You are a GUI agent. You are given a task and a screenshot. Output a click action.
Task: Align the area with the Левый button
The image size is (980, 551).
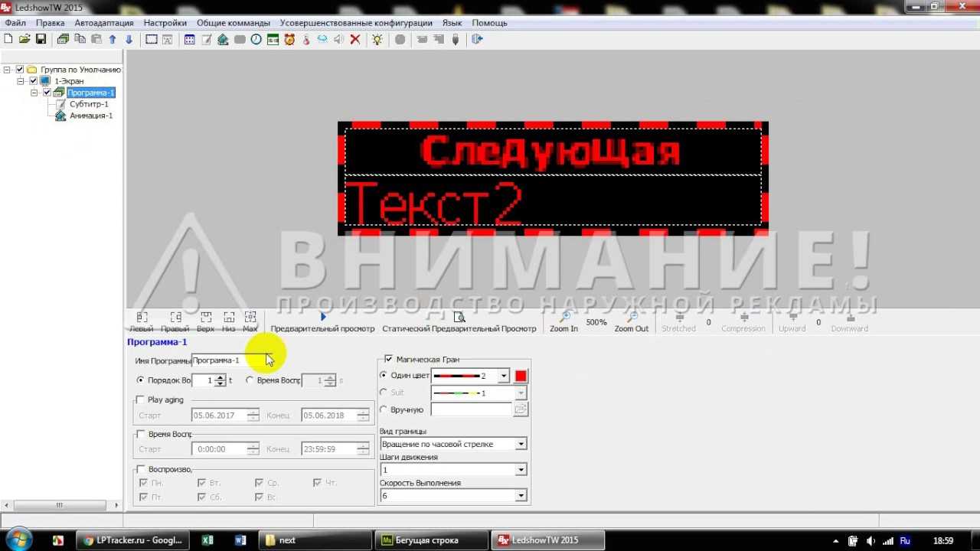(x=142, y=322)
